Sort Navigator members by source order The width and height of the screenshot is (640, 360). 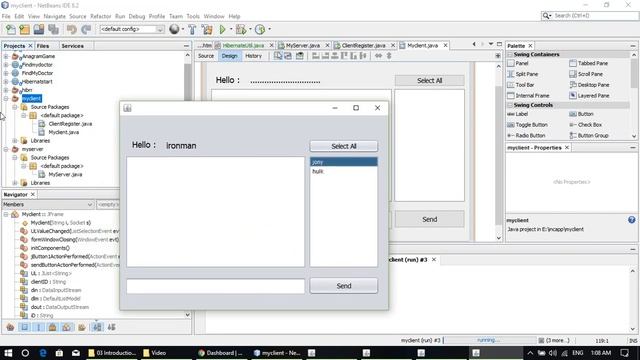coord(111,327)
